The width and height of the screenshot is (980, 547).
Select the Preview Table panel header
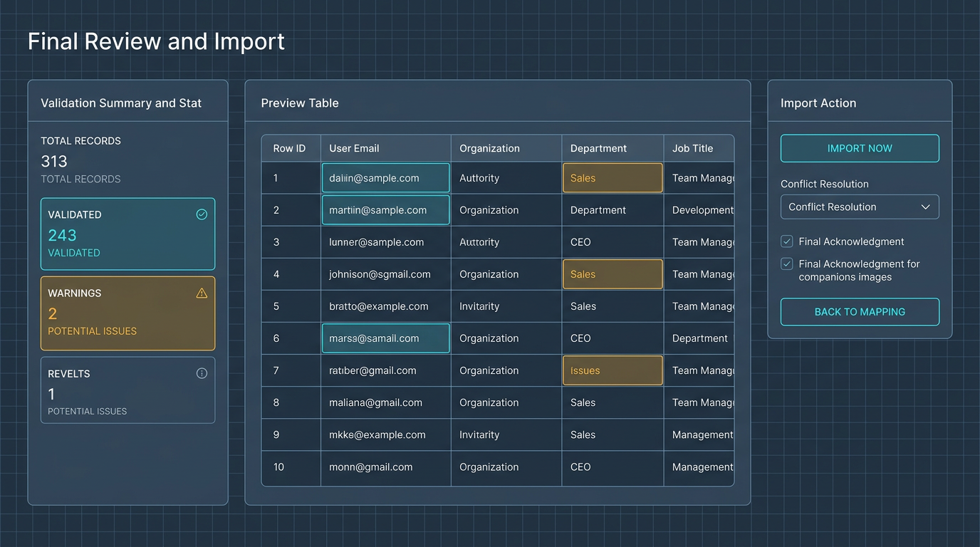pos(299,103)
